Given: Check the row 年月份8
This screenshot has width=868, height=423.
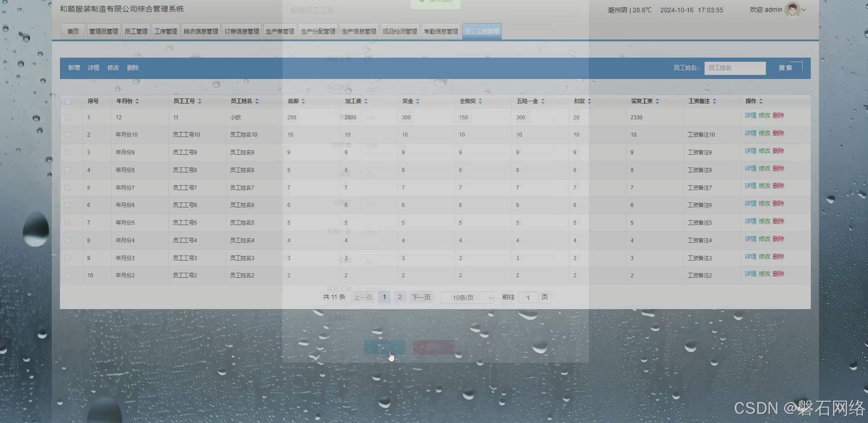Looking at the screenshot, I should (x=68, y=170).
